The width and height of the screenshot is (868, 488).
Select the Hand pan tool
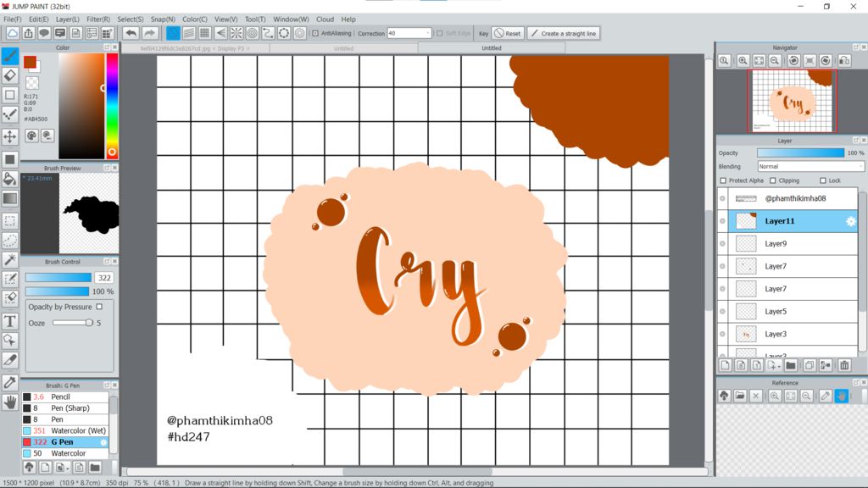[x=10, y=402]
